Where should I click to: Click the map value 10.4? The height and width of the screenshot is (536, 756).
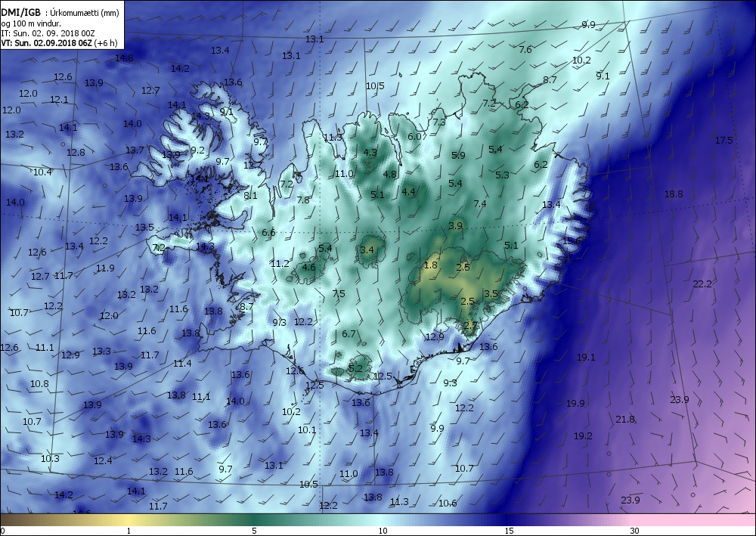click(x=42, y=172)
